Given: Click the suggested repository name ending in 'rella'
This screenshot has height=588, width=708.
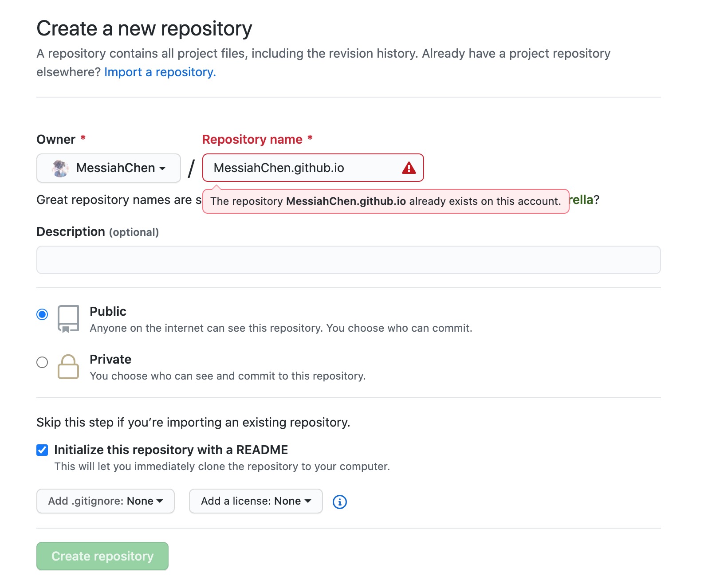Looking at the screenshot, I should [581, 200].
